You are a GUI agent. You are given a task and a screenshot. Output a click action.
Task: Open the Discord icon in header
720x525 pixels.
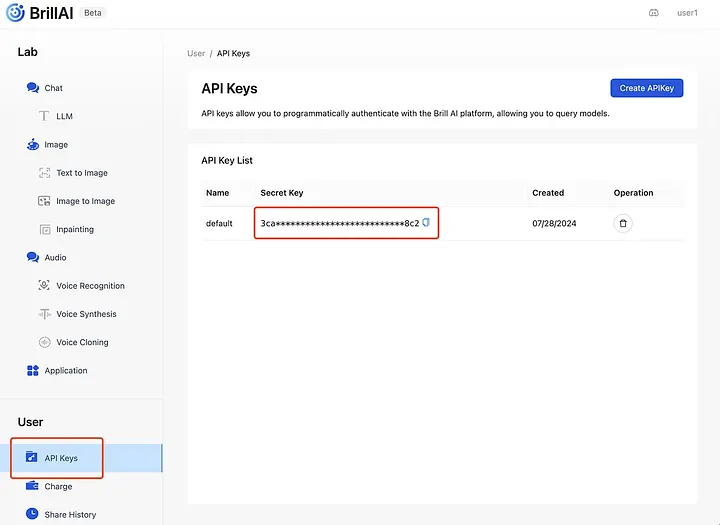tap(653, 13)
